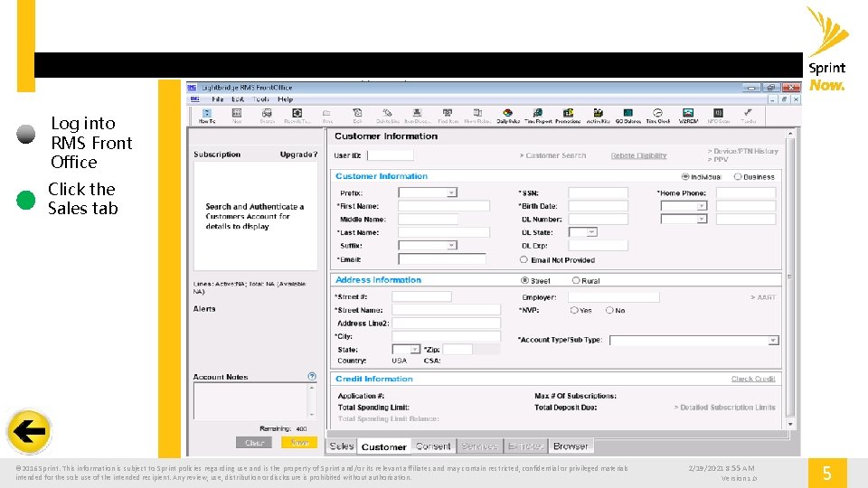The width and height of the screenshot is (868, 488).
Task: Click the First Name input field
Action: tap(444, 206)
